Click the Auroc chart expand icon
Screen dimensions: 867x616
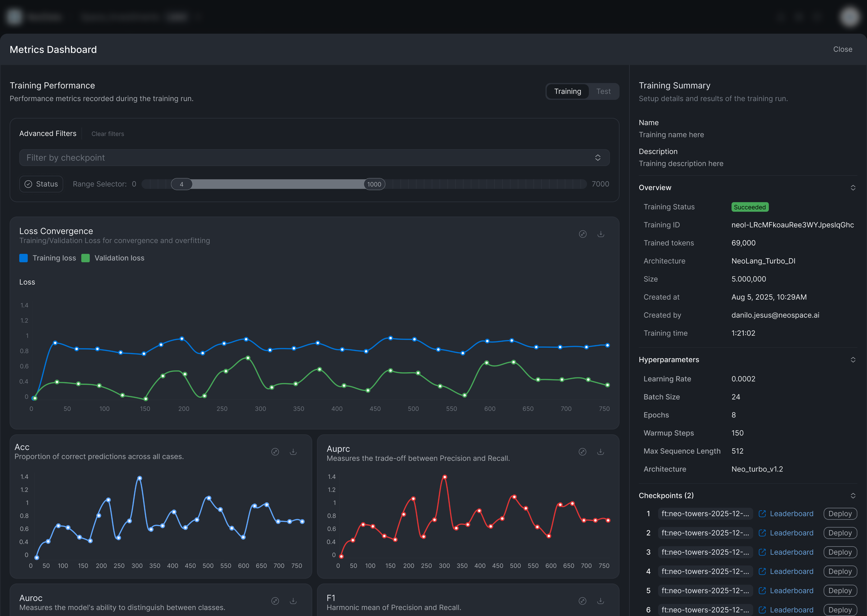(x=275, y=601)
